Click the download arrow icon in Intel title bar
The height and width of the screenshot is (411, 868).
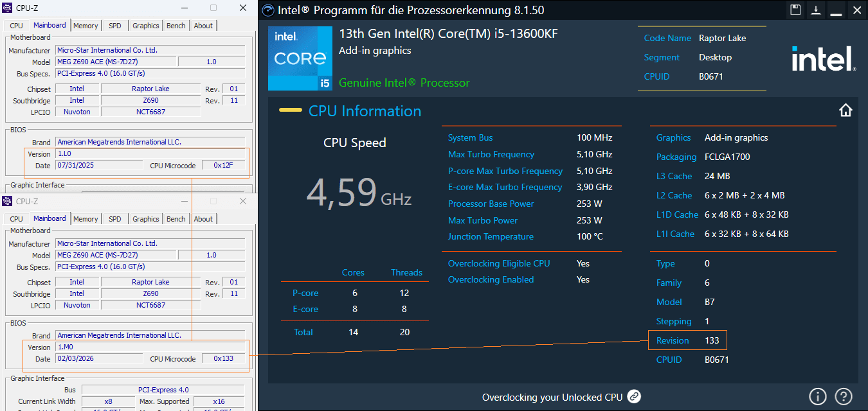coord(815,10)
